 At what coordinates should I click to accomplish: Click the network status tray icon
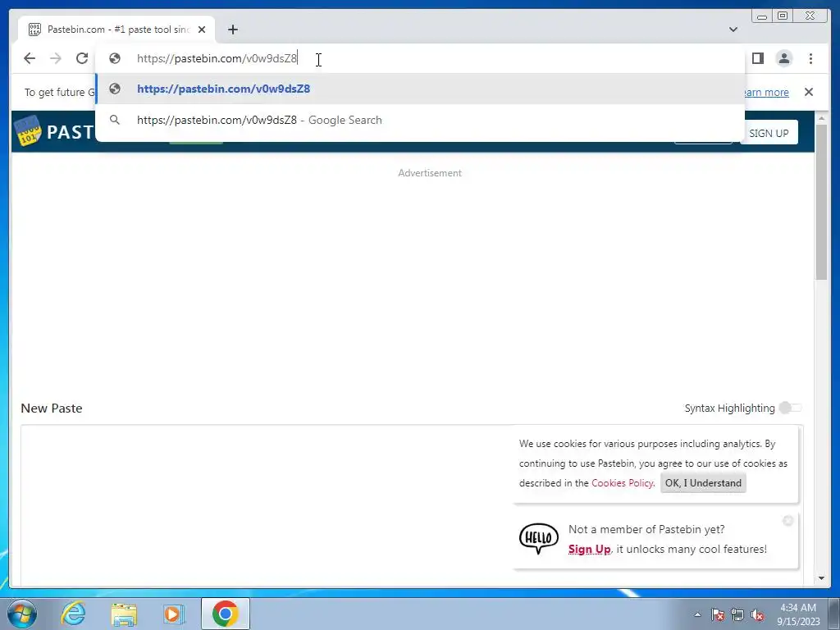(x=737, y=614)
